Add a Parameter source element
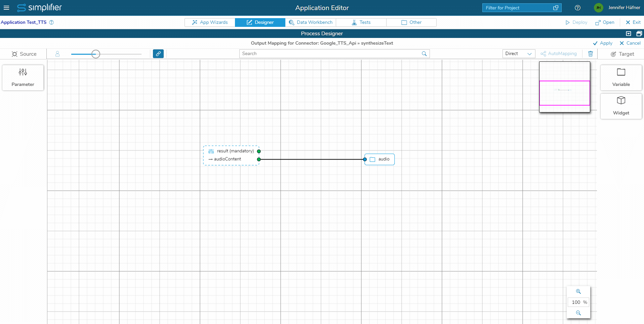644x324 pixels. point(23,78)
